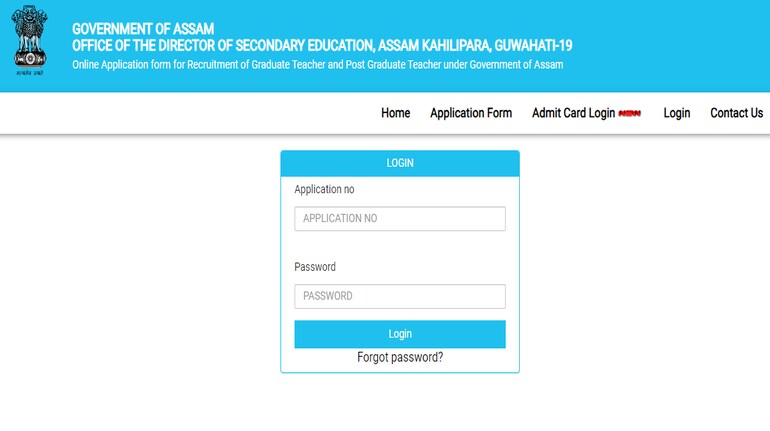This screenshot has height=431, width=770.
Task: Focus the APPLICATION NO input field
Action: pos(400,218)
